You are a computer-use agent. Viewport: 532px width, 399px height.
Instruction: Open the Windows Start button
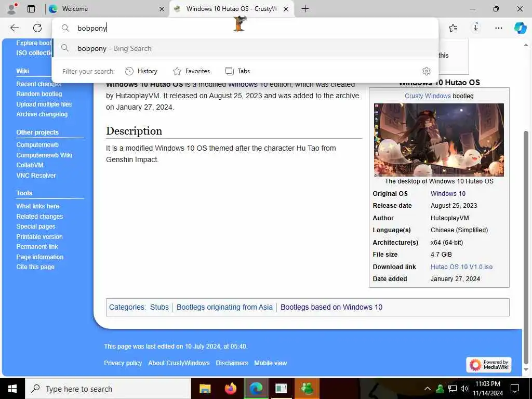(12, 389)
